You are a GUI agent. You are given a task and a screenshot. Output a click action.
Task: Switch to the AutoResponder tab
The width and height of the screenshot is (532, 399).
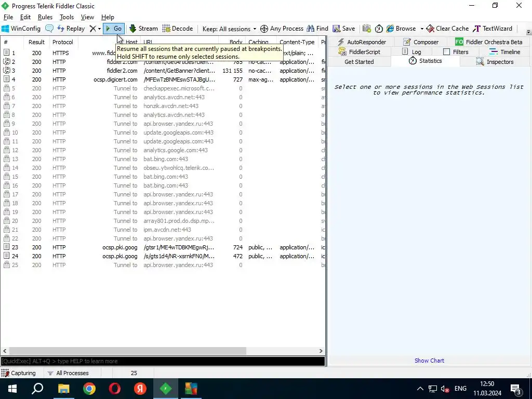coord(362,42)
